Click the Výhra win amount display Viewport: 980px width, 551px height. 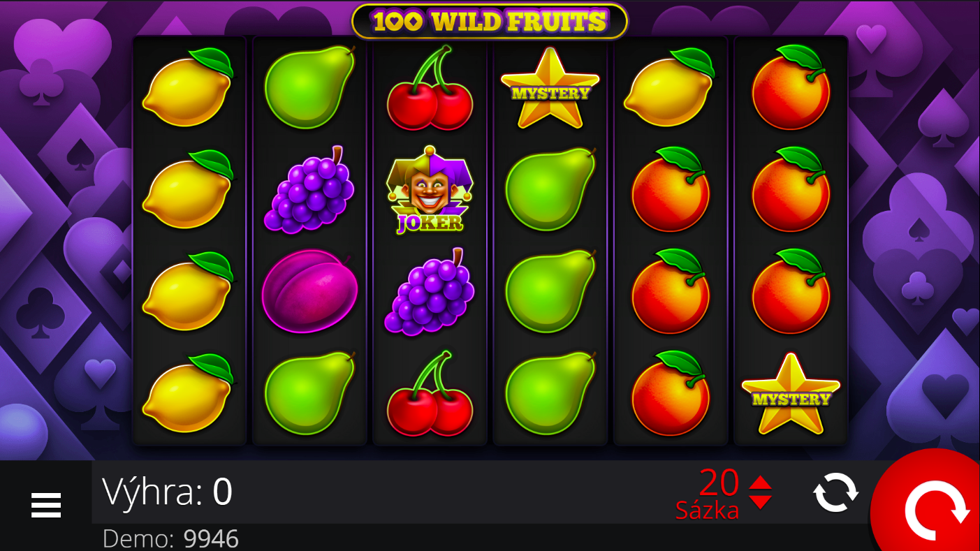pos(167,492)
